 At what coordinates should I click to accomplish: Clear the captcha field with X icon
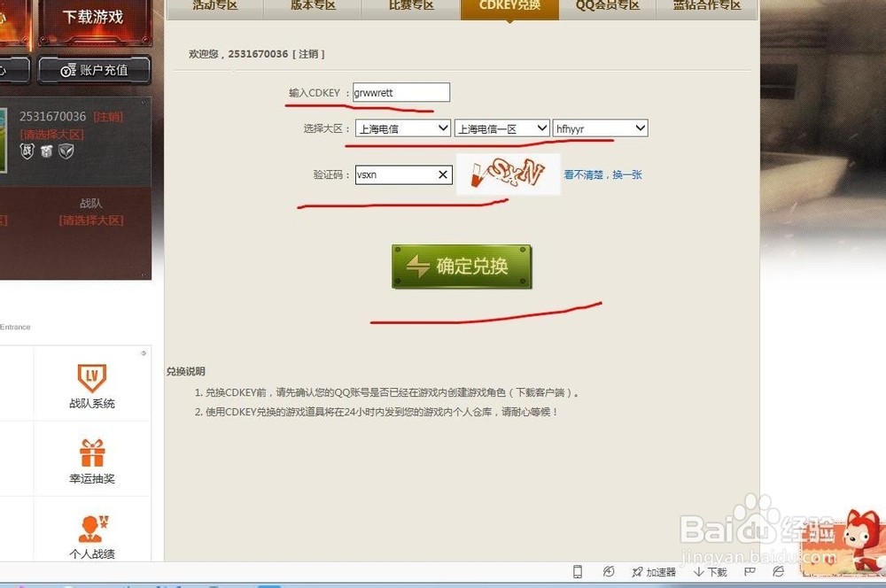tap(443, 174)
